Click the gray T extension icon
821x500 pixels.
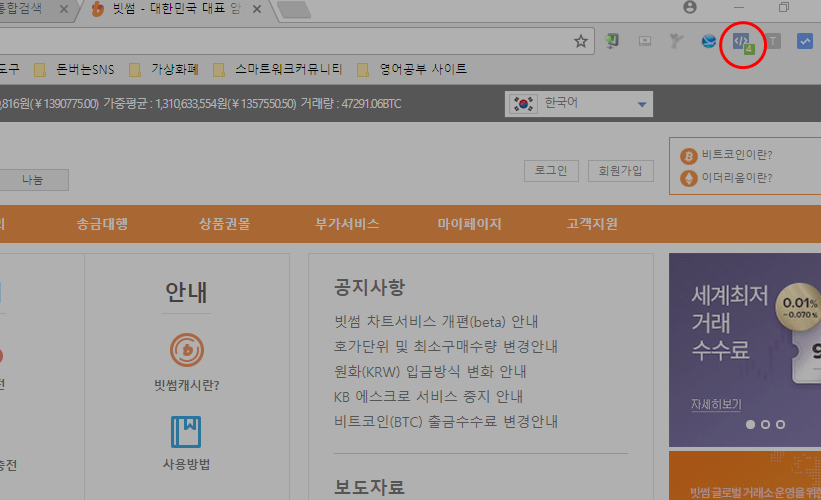point(773,41)
